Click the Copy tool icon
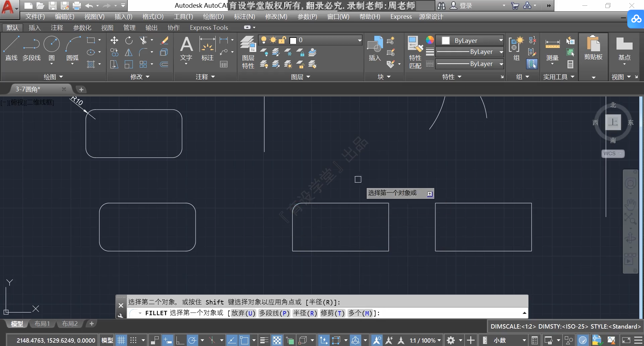 click(114, 52)
